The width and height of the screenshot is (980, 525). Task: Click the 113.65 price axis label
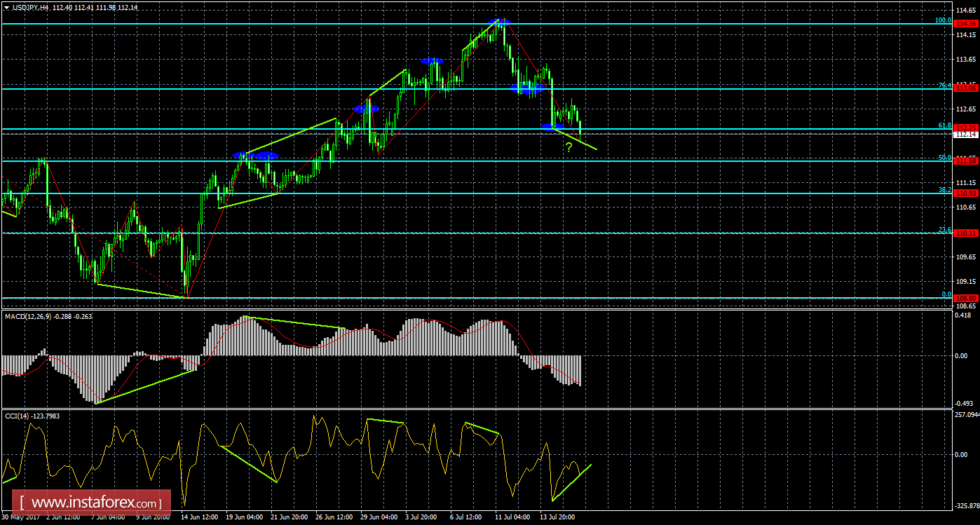[x=966, y=60]
